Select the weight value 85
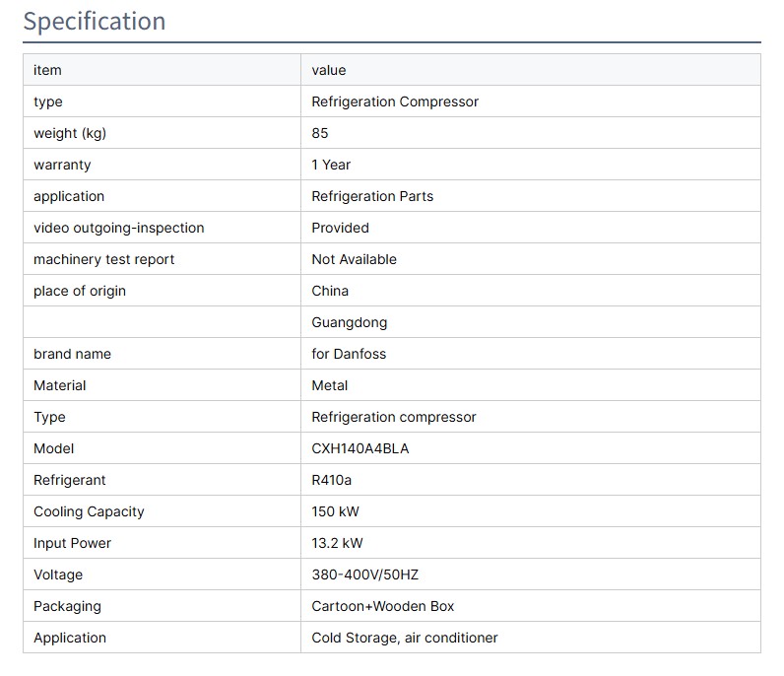 320,133
